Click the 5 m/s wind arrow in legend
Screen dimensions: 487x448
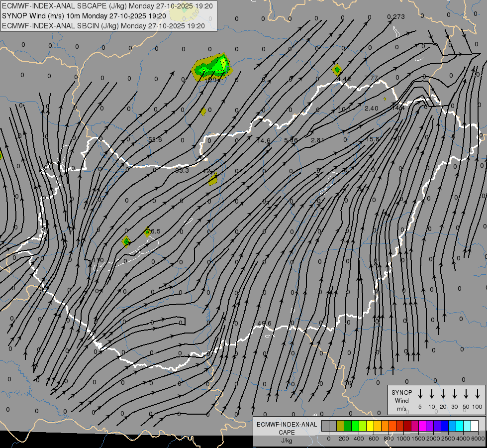[420, 394]
